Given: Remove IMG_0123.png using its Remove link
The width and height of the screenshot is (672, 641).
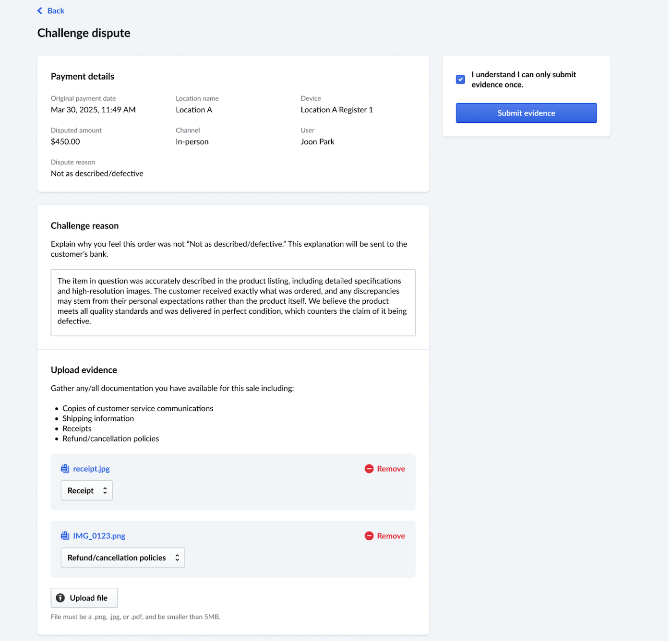Looking at the screenshot, I should coord(391,535).
